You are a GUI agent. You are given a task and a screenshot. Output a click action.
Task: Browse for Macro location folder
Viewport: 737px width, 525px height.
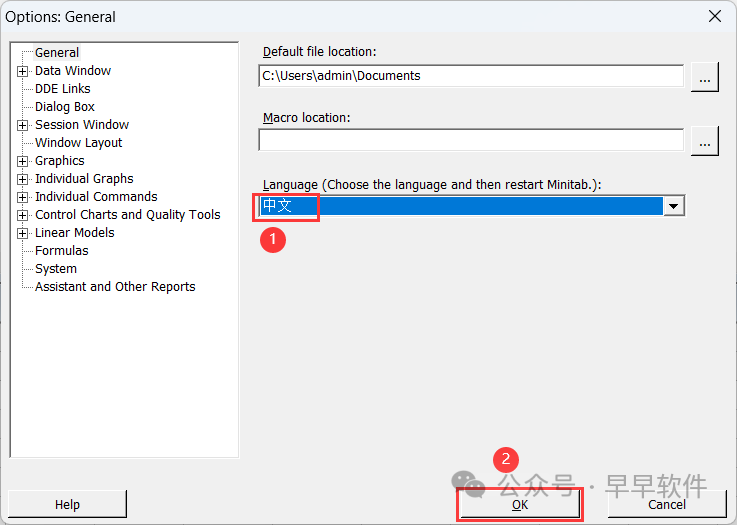click(x=705, y=141)
